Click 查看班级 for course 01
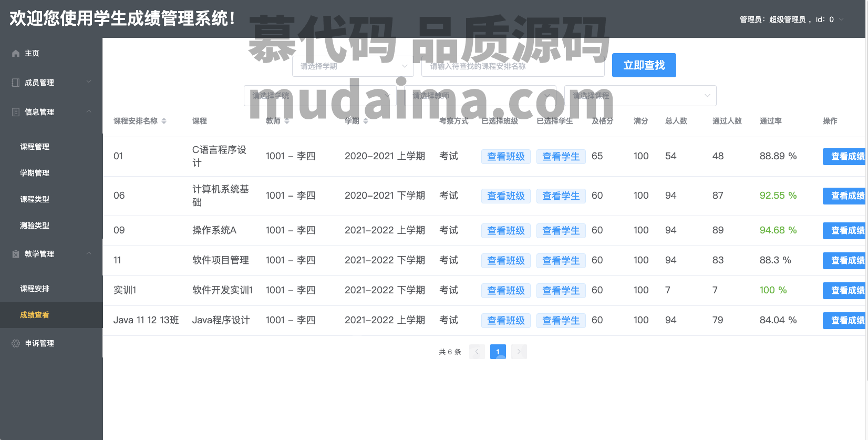 point(506,157)
